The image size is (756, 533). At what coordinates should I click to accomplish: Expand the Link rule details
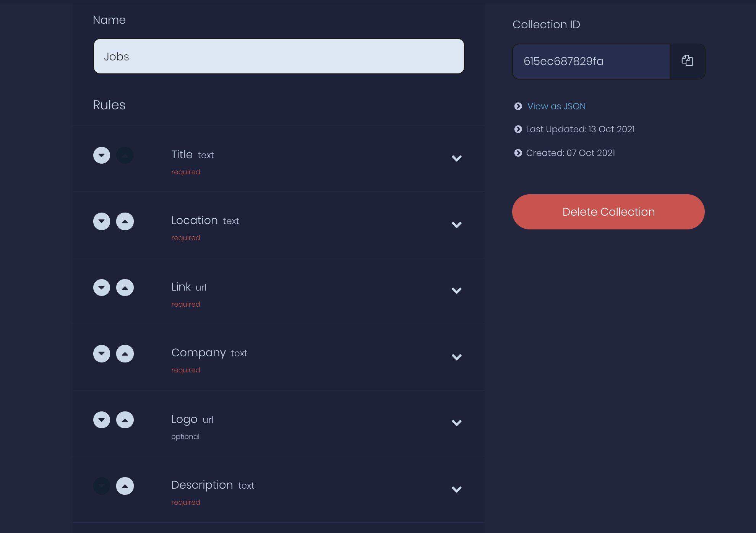point(457,291)
